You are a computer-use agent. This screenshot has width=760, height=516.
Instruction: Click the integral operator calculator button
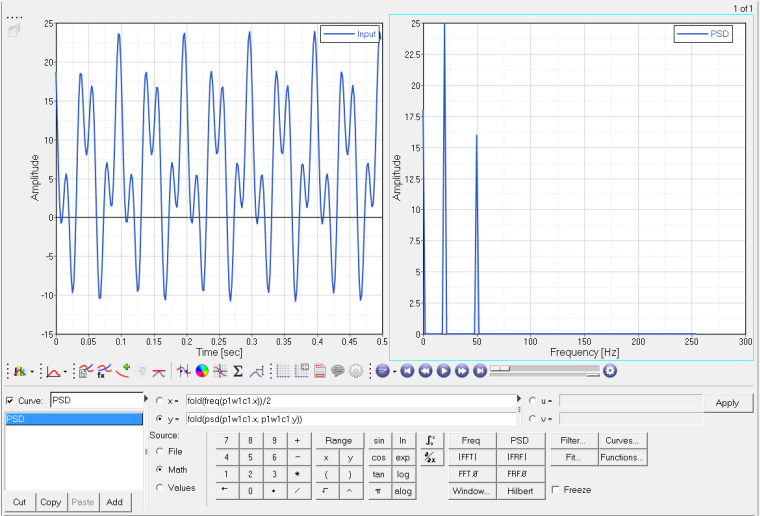(x=430, y=439)
